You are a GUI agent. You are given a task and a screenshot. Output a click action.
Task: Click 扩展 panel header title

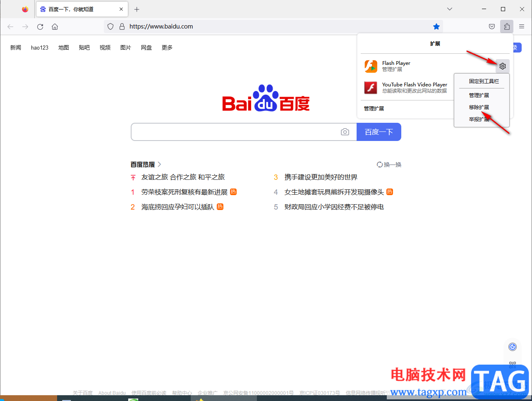435,44
